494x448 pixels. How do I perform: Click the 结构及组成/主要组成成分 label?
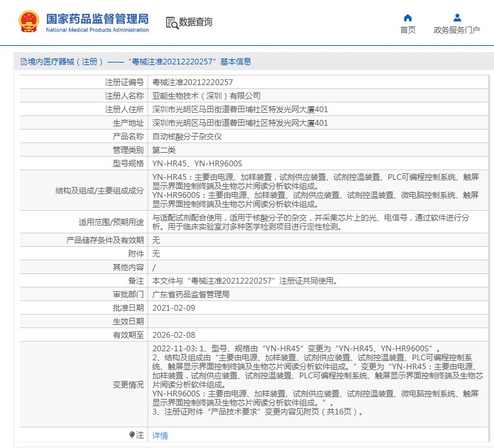point(100,191)
